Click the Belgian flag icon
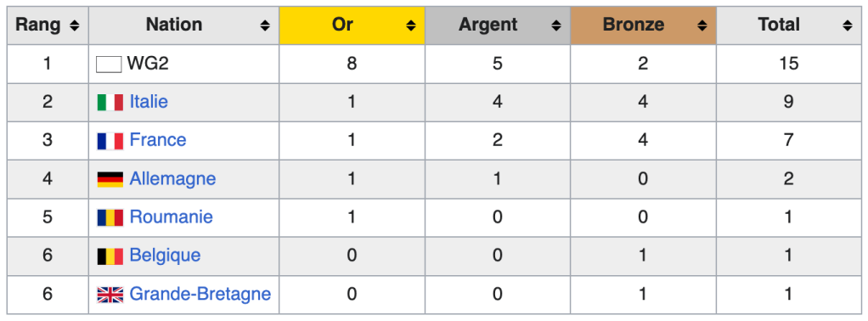The height and width of the screenshot is (321, 868). pos(110,256)
